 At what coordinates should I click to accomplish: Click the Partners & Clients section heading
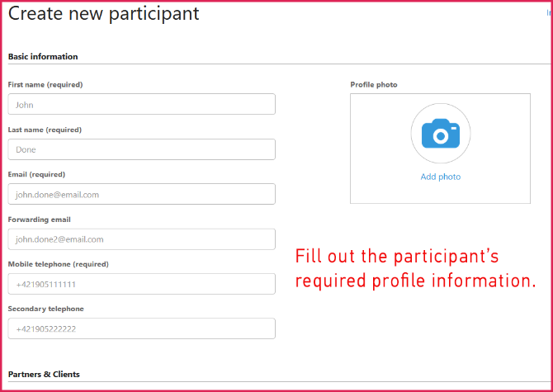pos(44,374)
